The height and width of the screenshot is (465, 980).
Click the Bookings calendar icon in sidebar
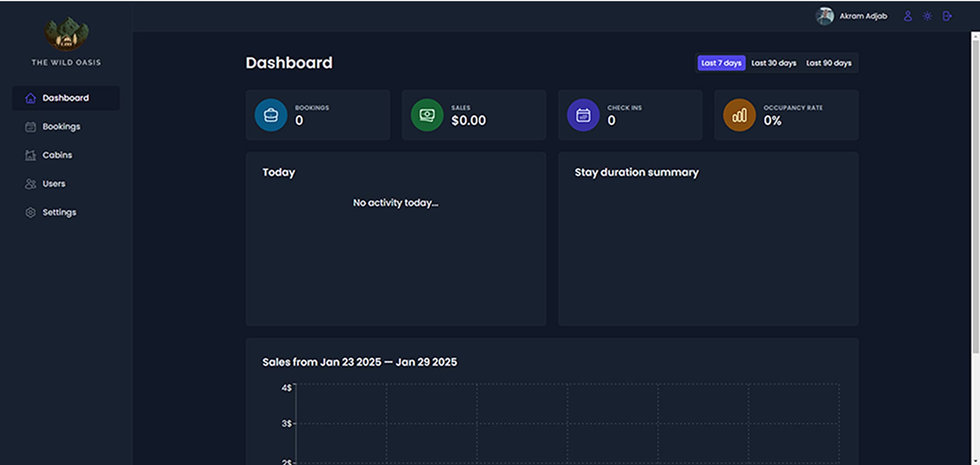(x=30, y=127)
